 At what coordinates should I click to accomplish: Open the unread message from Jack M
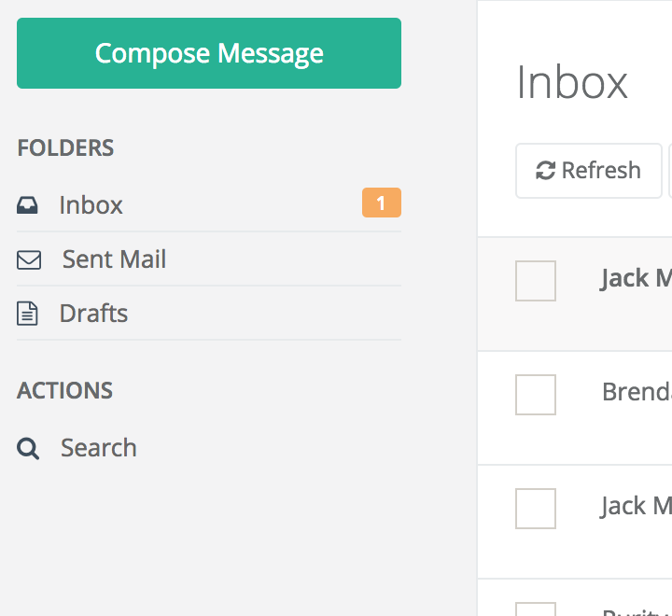(x=636, y=278)
